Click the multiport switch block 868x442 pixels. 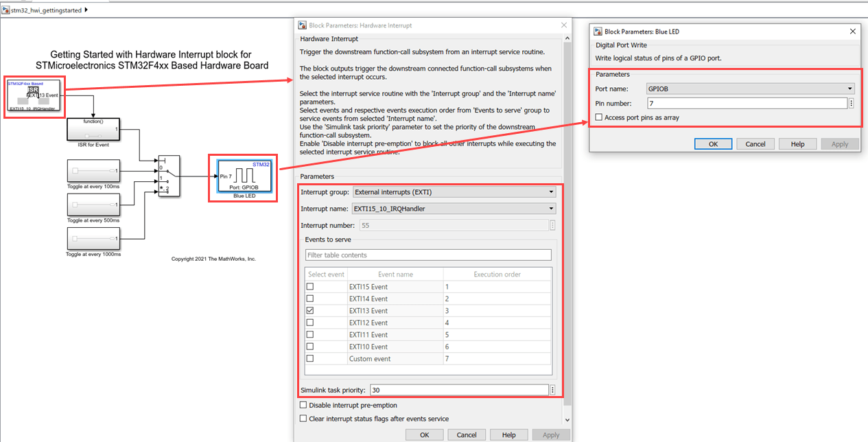168,176
